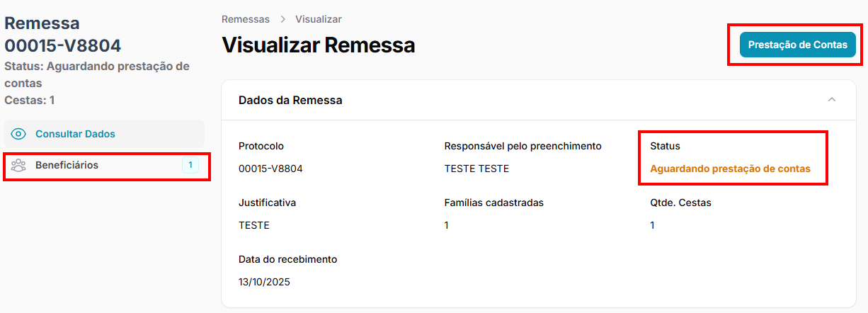Click Visualizar in the breadcrumb
Screen dimensions: 868x313
coord(319,19)
